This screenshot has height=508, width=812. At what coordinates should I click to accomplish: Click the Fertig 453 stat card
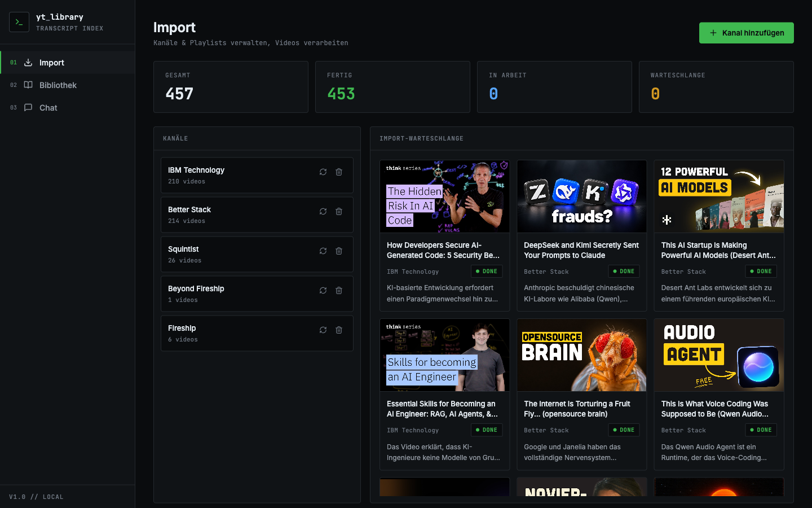[x=392, y=87]
